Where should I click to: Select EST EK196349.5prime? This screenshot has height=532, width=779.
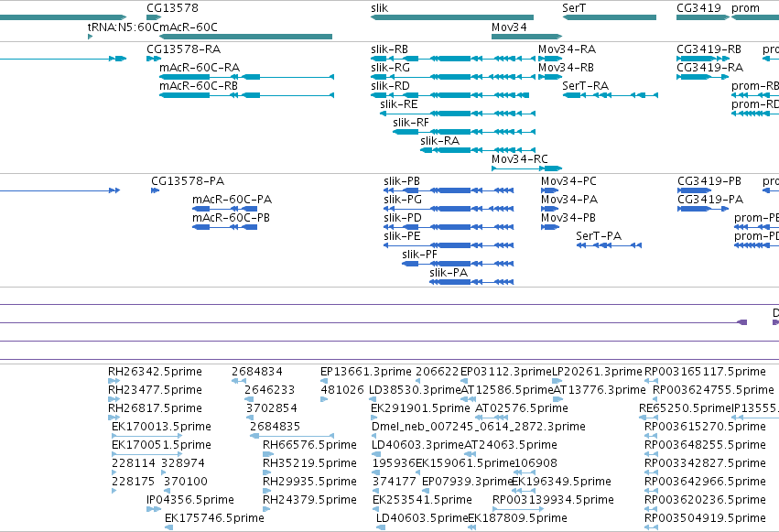coord(524,490)
